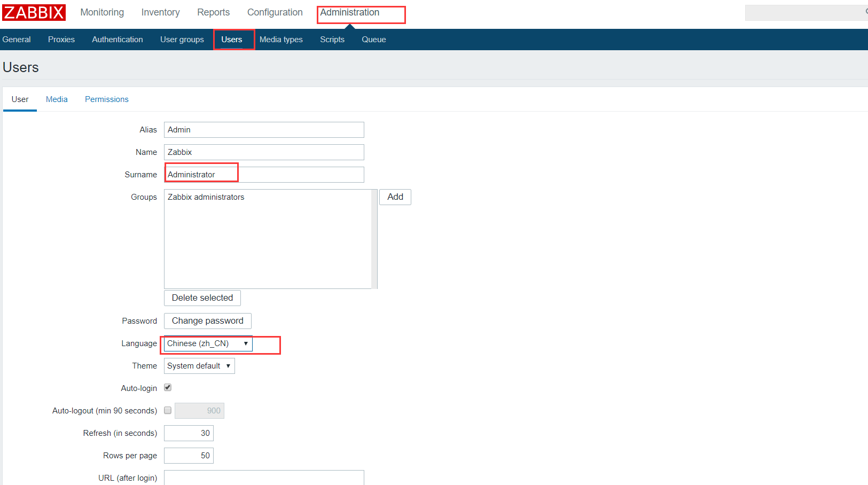This screenshot has height=485, width=868.
Task: Select the Users submenu item
Action: point(232,40)
